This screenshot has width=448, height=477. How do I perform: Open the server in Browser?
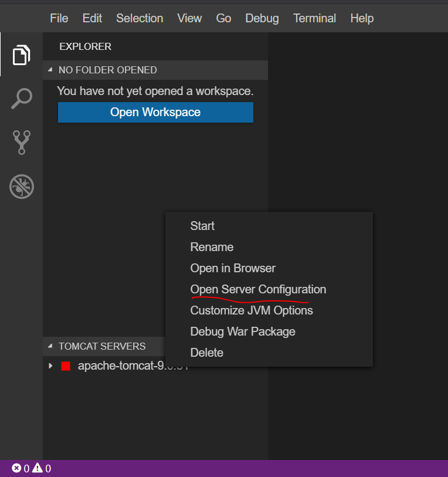click(x=233, y=268)
